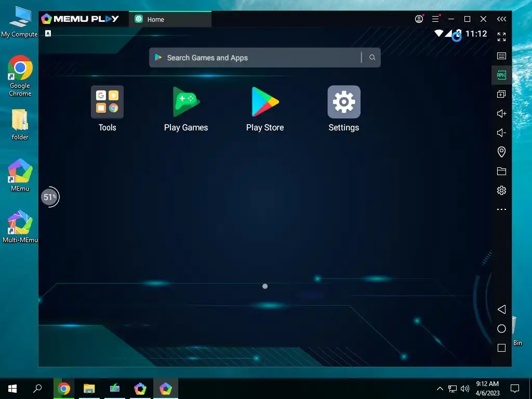This screenshot has width=532, height=399.
Task: Install an APK via sidebar icon
Action: coord(501,75)
